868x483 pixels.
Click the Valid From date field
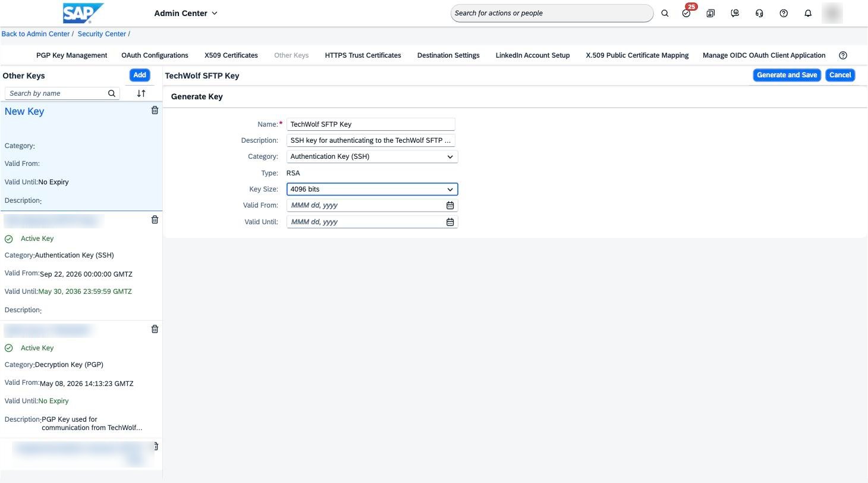pos(372,205)
